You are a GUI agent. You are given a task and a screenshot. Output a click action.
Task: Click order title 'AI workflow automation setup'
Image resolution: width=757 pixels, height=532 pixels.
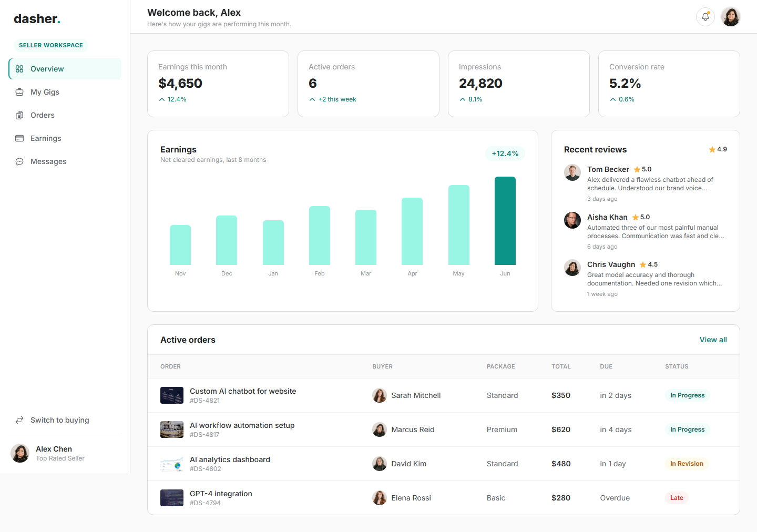[x=242, y=425]
